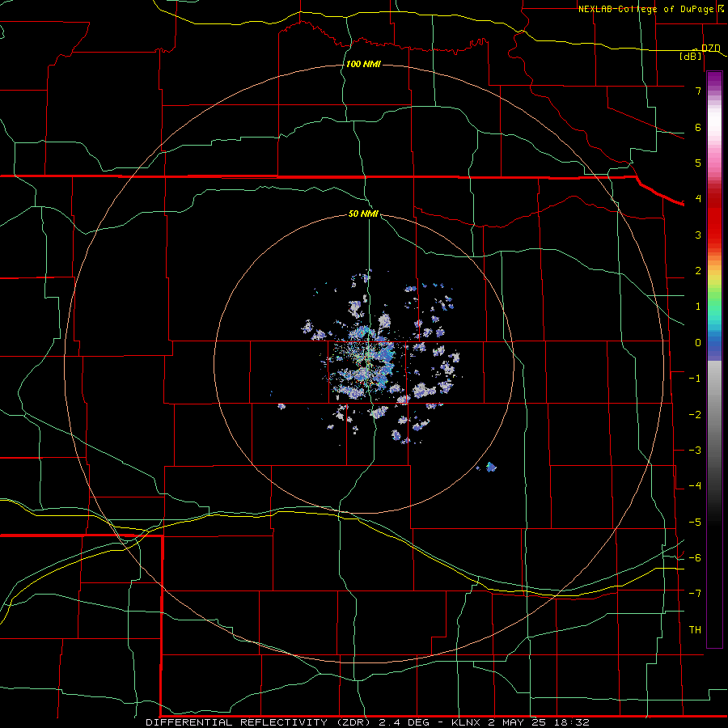
Task: Click the 4 value on the scale
Action: [x=698, y=198]
